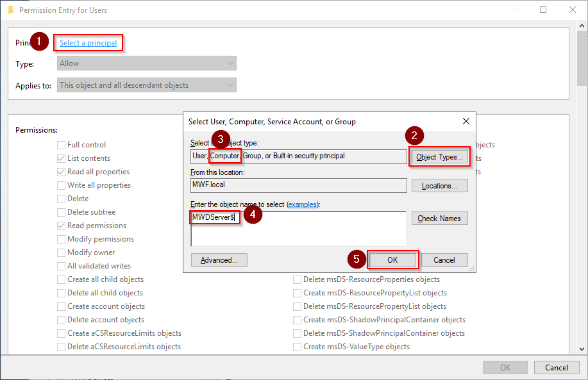Open Advanced search options
The width and height of the screenshot is (588, 380).
tap(219, 260)
